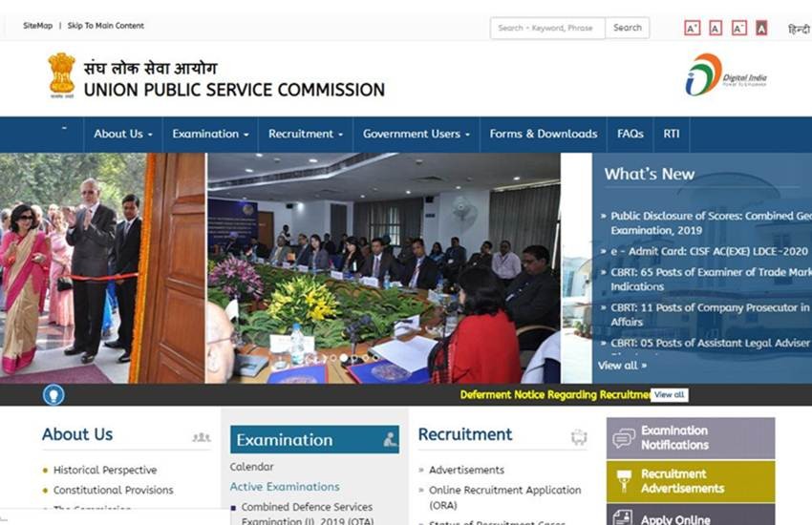Open the SiteMap link
Viewport: 812px width, 525px height.
38,26
